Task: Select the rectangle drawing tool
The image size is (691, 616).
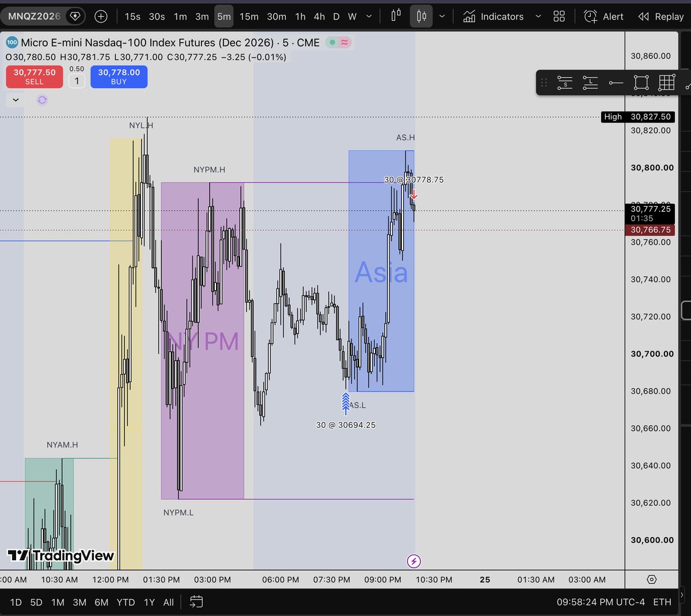Action: point(641,83)
